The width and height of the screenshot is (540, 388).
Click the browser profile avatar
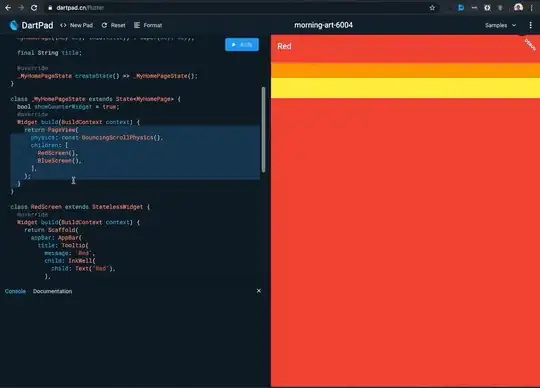pyautogui.click(x=518, y=8)
